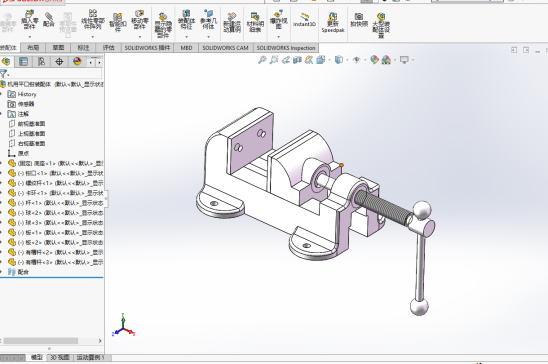
Task: Select the 球<2> component in tree
Action: tap(55, 213)
